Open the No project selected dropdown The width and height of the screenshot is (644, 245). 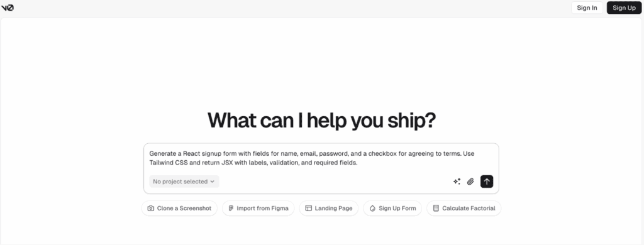[x=184, y=182]
